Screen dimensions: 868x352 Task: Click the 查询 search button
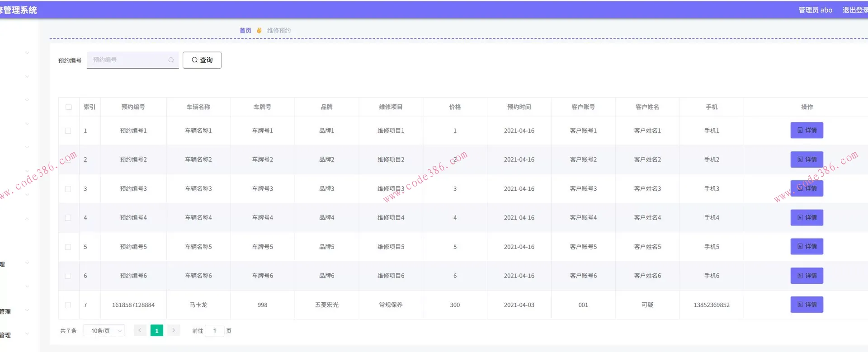(202, 60)
